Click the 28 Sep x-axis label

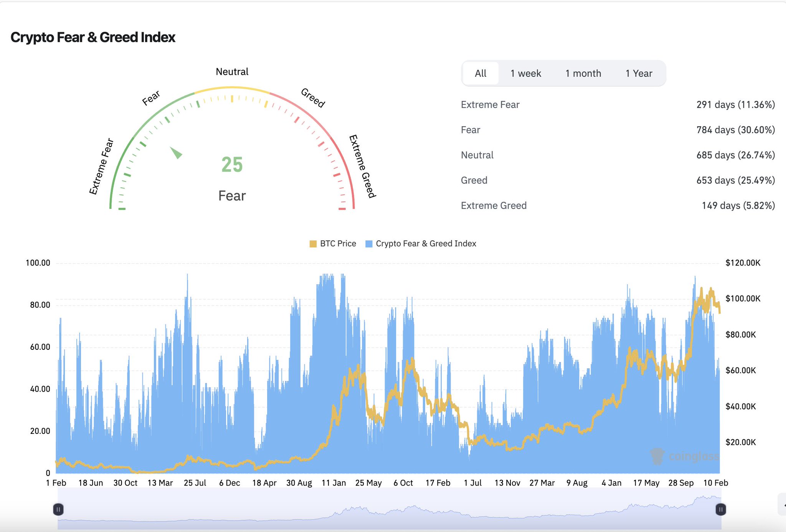click(x=681, y=483)
